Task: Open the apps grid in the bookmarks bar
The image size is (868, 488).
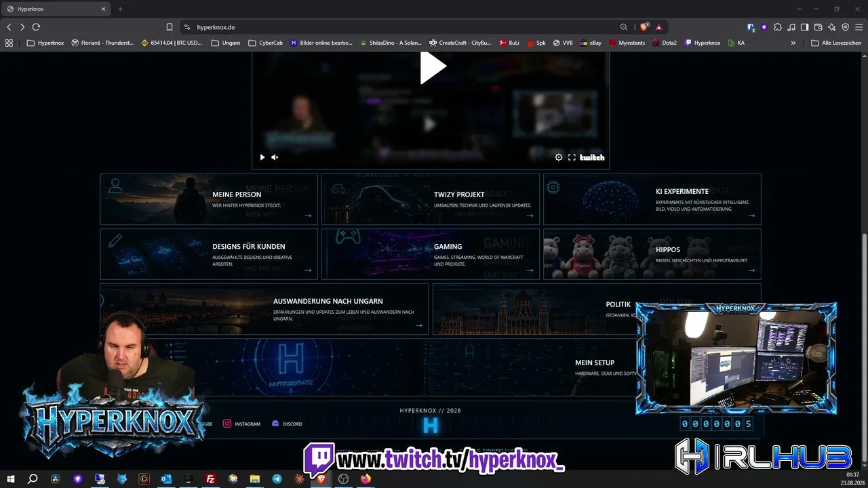Action: (9, 43)
